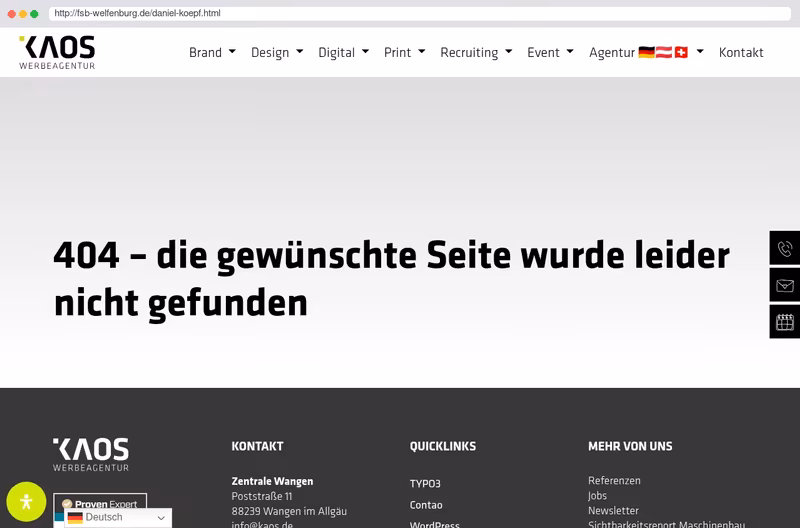800x528 pixels.
Task: Click the 88239 Wangen im Allgäu line
Action: coord(289,511)
